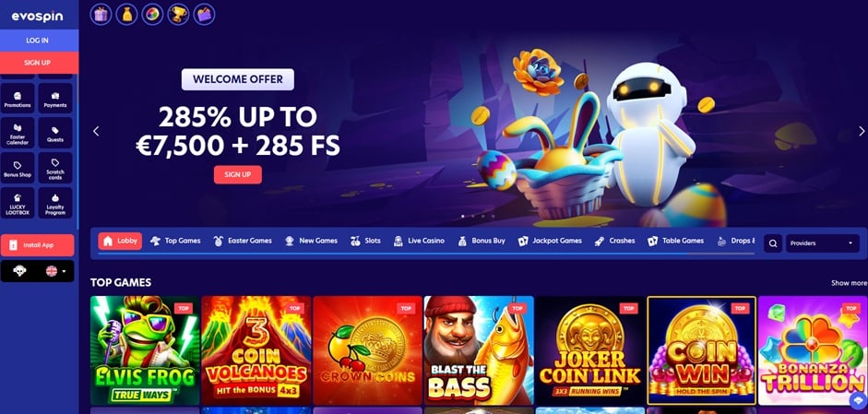Go to next banner slide arrow
The width and height of the screenshot is (868, 414).
click(862, 131)
